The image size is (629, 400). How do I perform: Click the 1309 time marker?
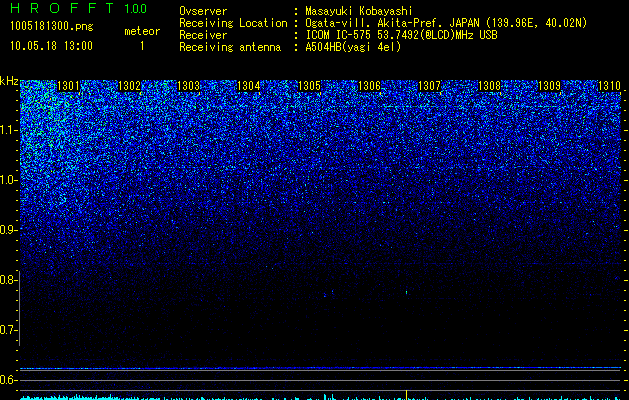(x=549, y=86)
